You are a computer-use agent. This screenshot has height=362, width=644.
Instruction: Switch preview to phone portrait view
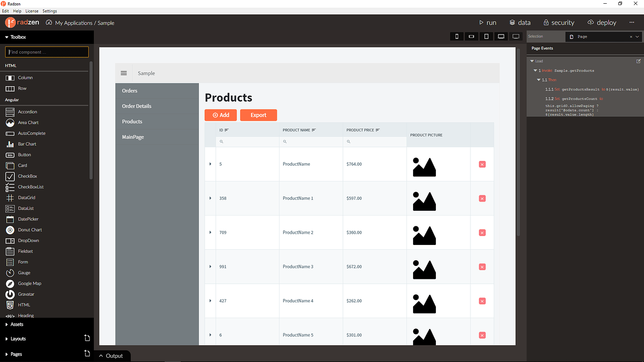point(456,36)
